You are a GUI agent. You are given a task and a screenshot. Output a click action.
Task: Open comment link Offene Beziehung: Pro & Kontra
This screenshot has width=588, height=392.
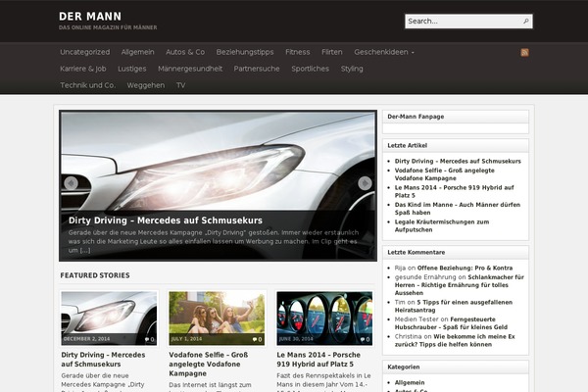(465, 268)
